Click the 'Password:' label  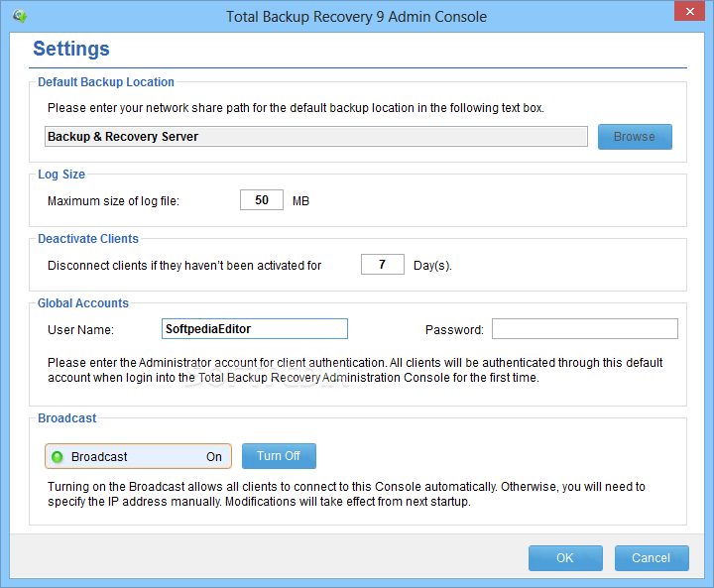coord(454,330)
